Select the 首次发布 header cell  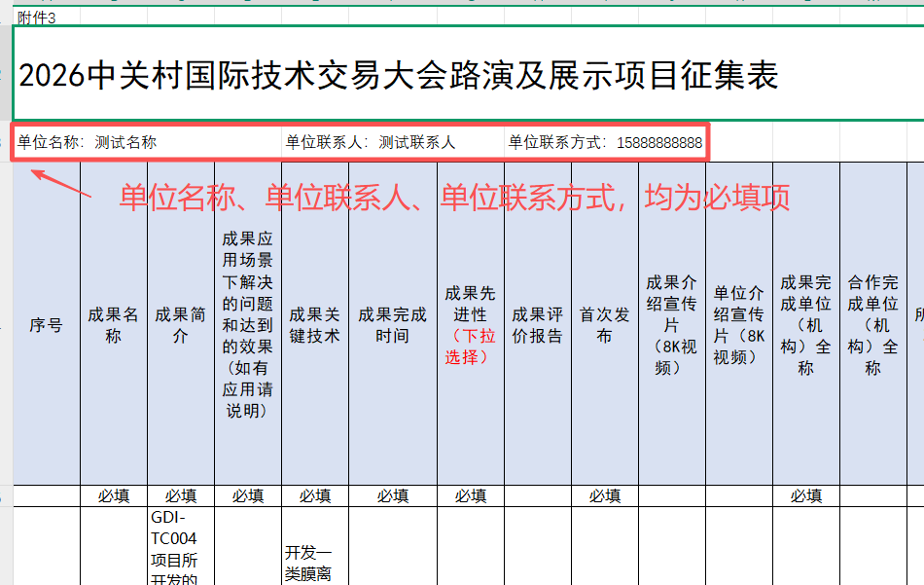coord(605,325)
